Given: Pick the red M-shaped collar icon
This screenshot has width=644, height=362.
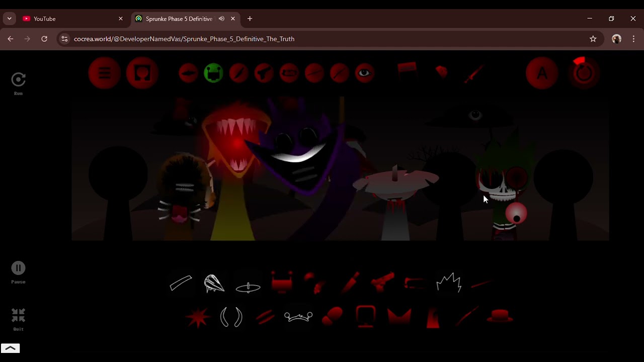Looking at the screenshot, I should pos(399,317).
